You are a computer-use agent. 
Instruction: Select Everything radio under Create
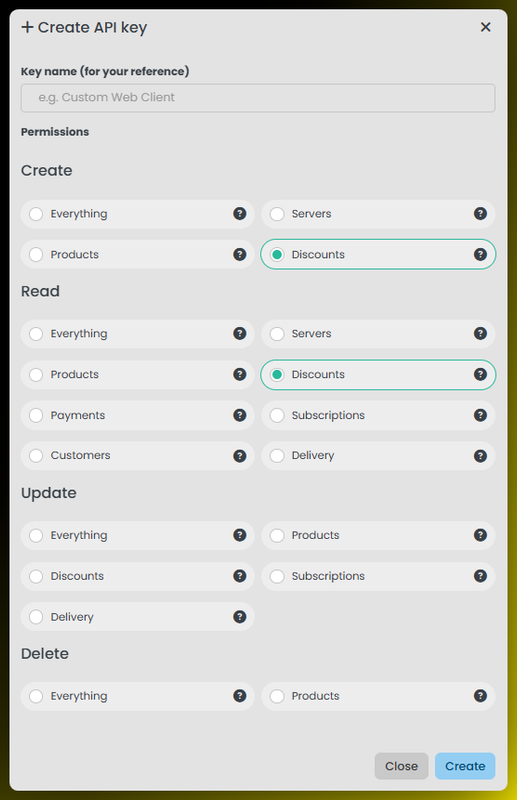(x=36, y=214)
